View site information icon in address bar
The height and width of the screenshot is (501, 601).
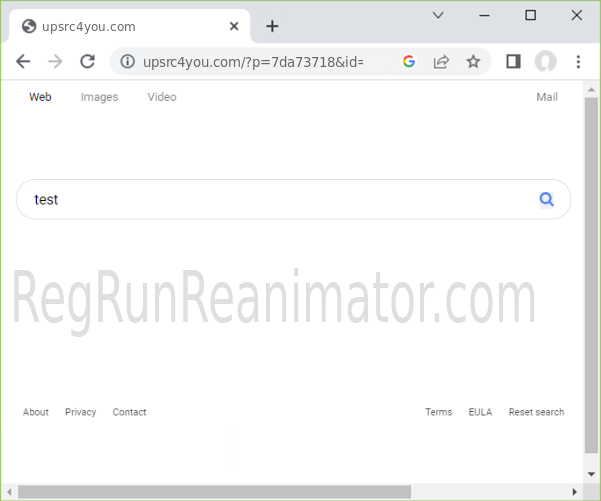(128, 62)
